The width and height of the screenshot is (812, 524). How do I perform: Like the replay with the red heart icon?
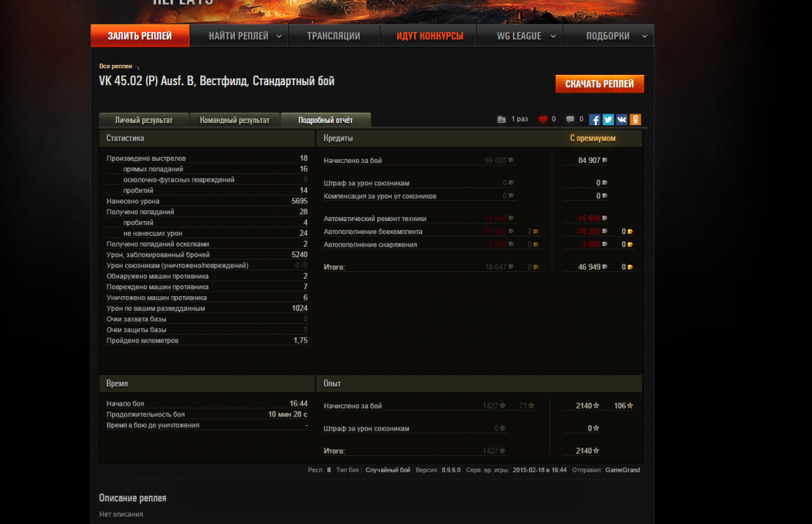tap(543, 120)
